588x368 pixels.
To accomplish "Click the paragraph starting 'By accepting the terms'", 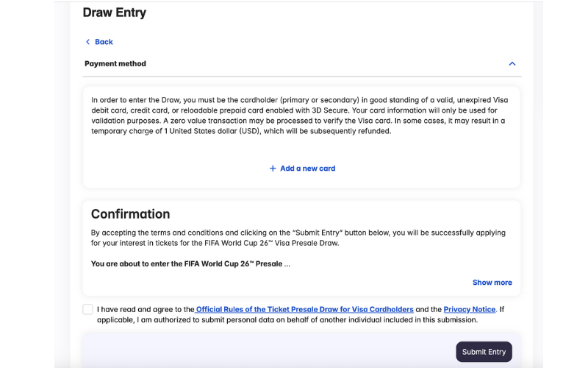I will click(298, 238).
